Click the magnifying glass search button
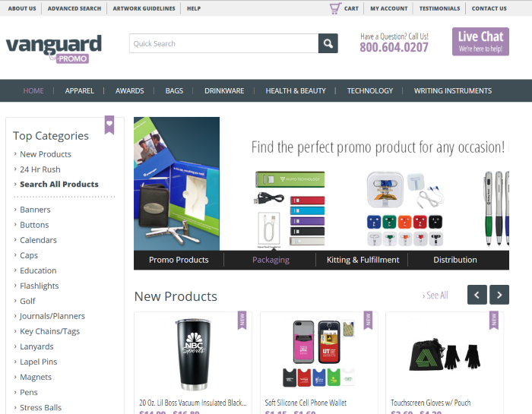The width and height of the screenshot is (532, 414). click(328, 43)
